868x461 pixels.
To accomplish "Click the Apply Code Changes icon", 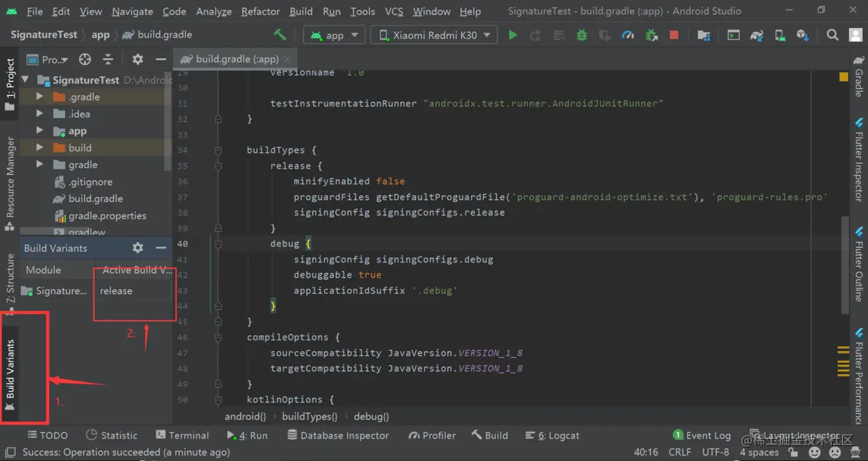I will tap(559, 35).
